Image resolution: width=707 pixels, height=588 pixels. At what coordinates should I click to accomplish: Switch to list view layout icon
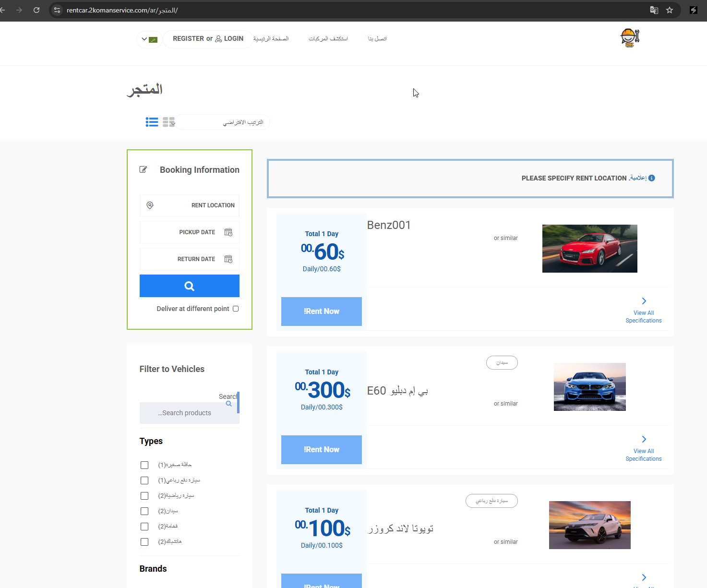pos(152,122)
